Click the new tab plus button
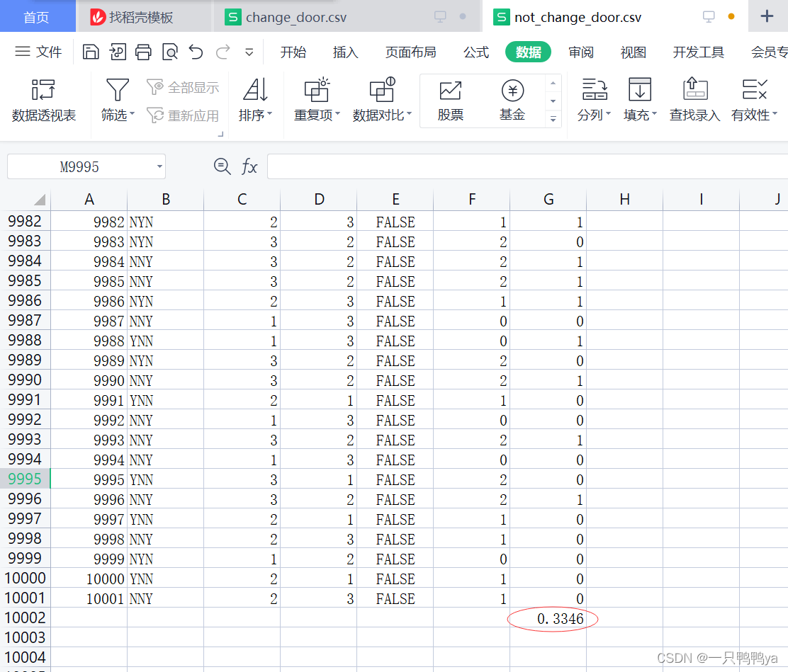 coord(767,16)
